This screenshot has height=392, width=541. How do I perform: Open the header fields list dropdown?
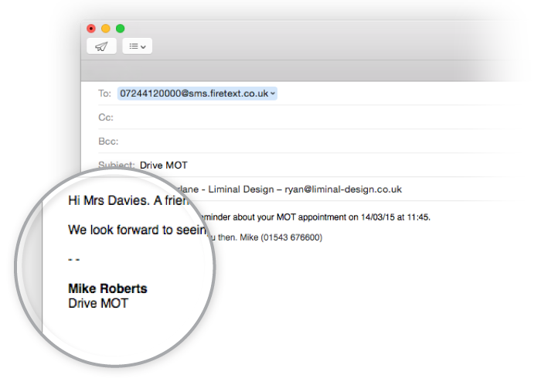137,46
